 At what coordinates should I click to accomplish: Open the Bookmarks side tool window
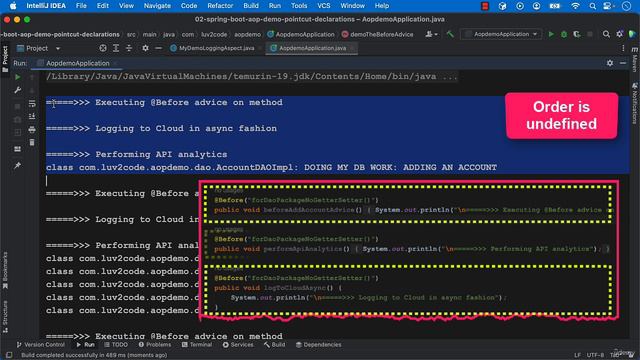pyautogui.click(x=5, y=270)
